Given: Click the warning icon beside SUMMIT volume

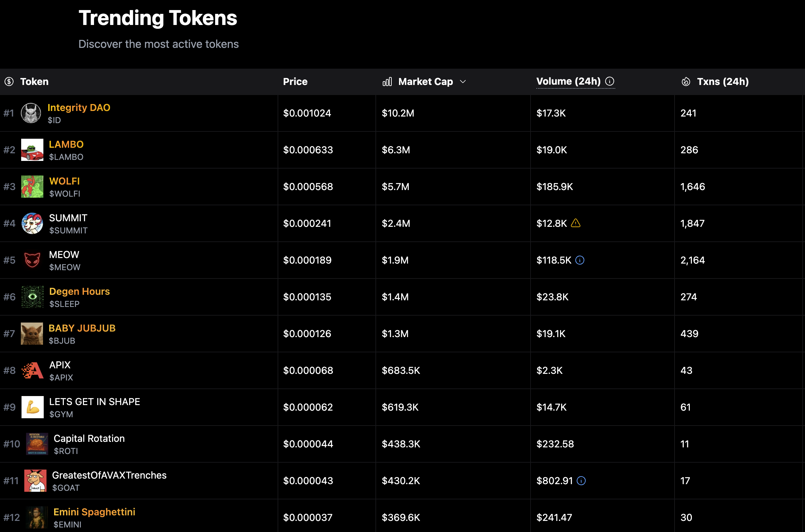Looking at the screenshot, I should (576, 223).
